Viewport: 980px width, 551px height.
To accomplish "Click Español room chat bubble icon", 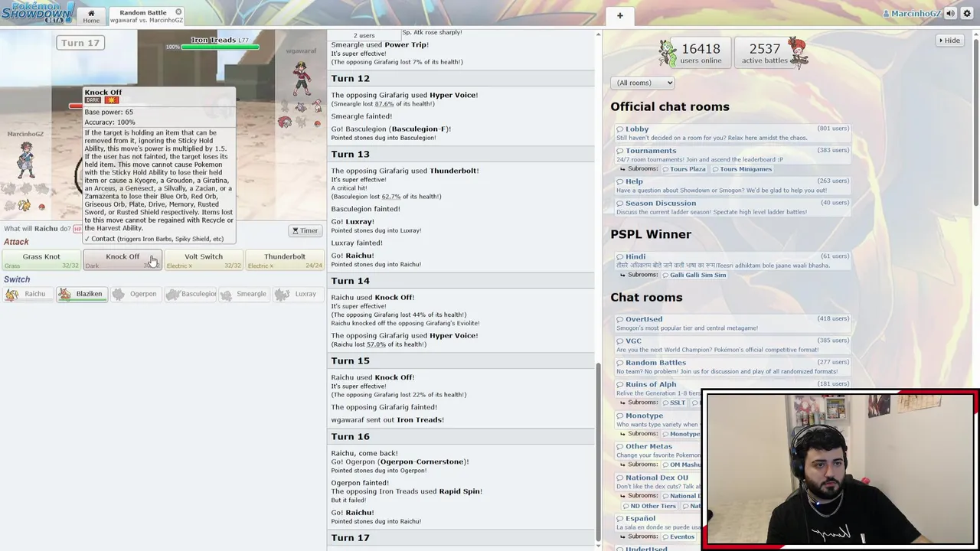I will coord(620,518).
